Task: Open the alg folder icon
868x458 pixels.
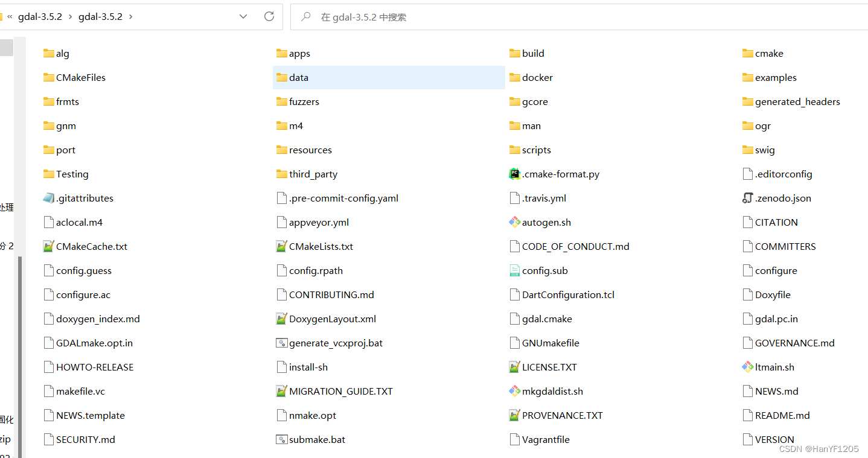Action: coord(49,53)
